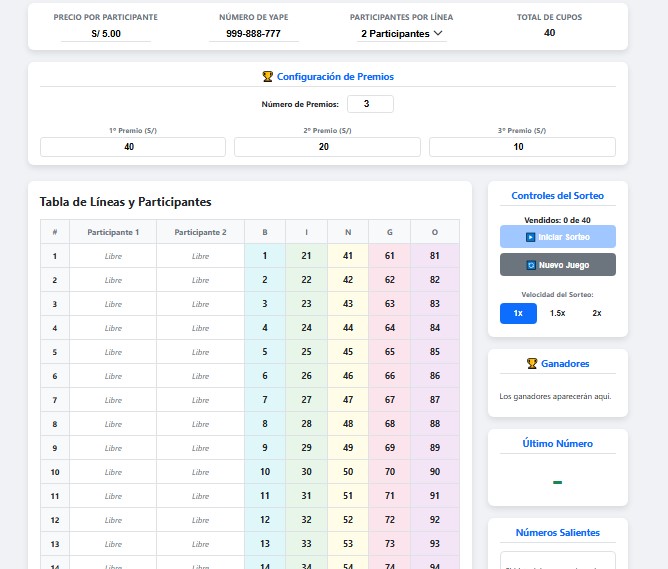Select 1x draw speed
The height and width of the screenshot is (569, 668).
tap(518, 313)
